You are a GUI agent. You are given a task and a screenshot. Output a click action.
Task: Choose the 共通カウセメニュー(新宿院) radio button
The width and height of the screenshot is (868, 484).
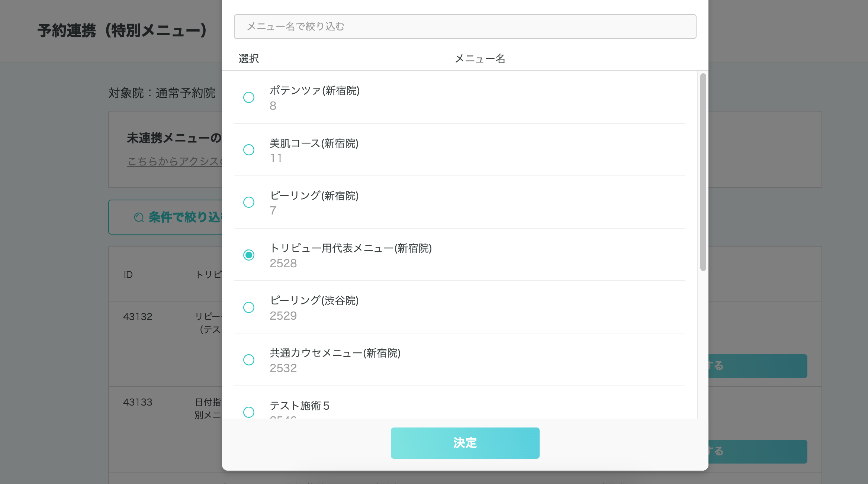(x=248, y=360)
